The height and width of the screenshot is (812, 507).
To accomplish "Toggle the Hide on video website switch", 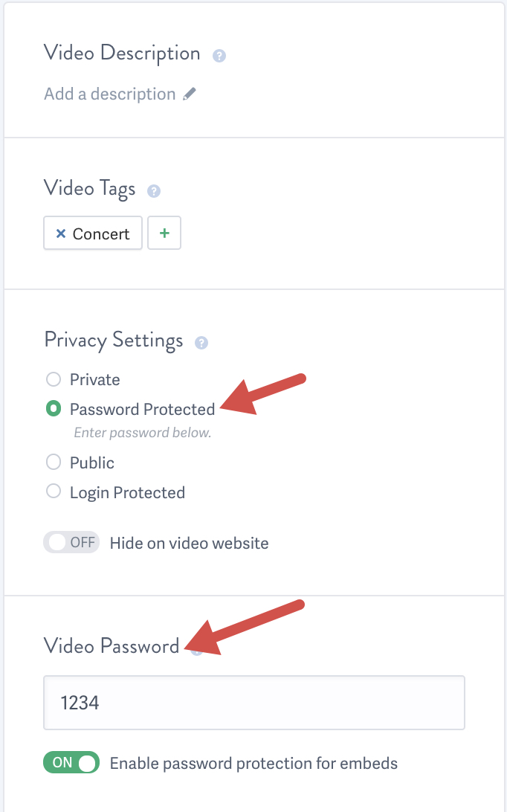I will [71, 542].
